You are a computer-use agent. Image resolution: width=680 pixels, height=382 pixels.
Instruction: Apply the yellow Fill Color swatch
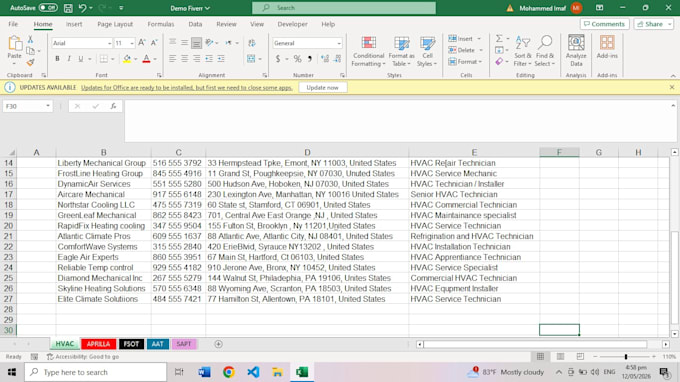[x=127, y=59]
